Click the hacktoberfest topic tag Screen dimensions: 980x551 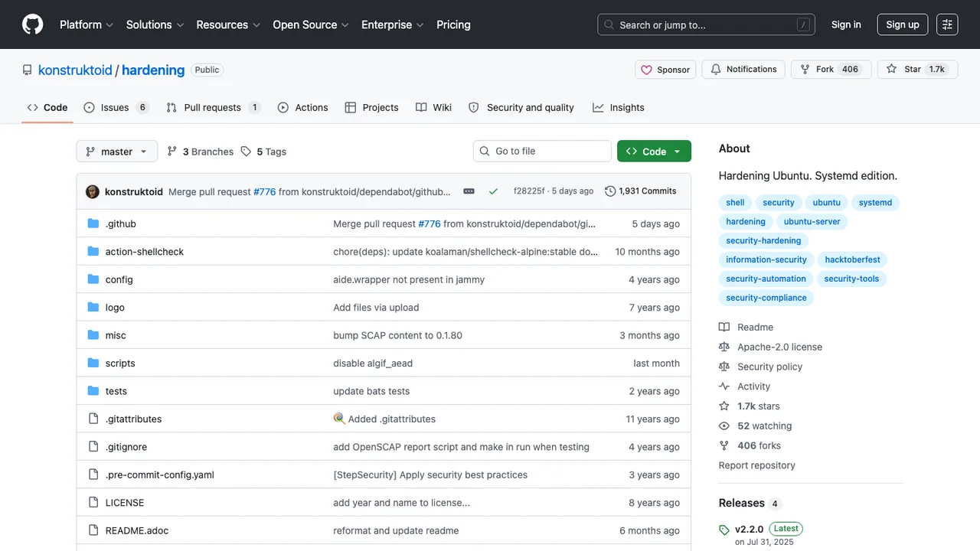[851, 260]
